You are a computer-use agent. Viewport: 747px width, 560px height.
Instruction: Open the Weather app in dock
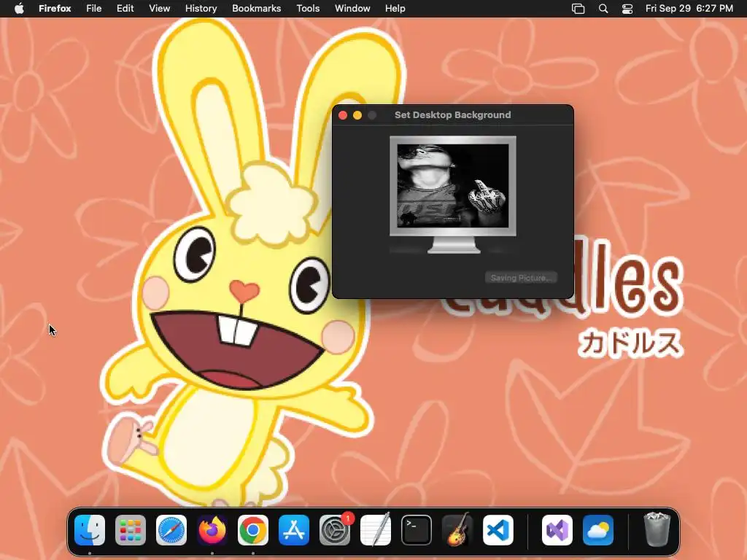(598, 530)
